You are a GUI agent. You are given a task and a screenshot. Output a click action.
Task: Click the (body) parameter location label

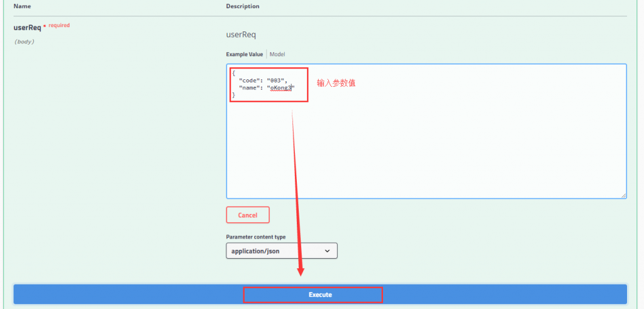24,42
